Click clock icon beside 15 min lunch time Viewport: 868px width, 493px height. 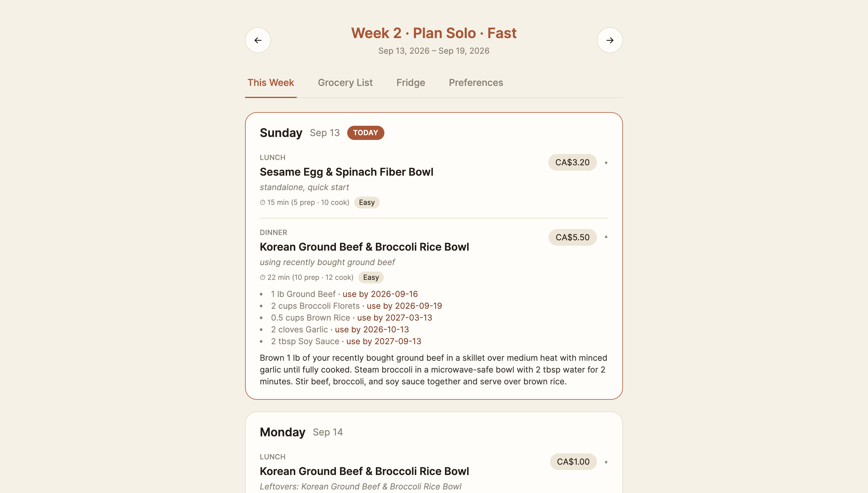pyautogui.click(x=262, y=203)
